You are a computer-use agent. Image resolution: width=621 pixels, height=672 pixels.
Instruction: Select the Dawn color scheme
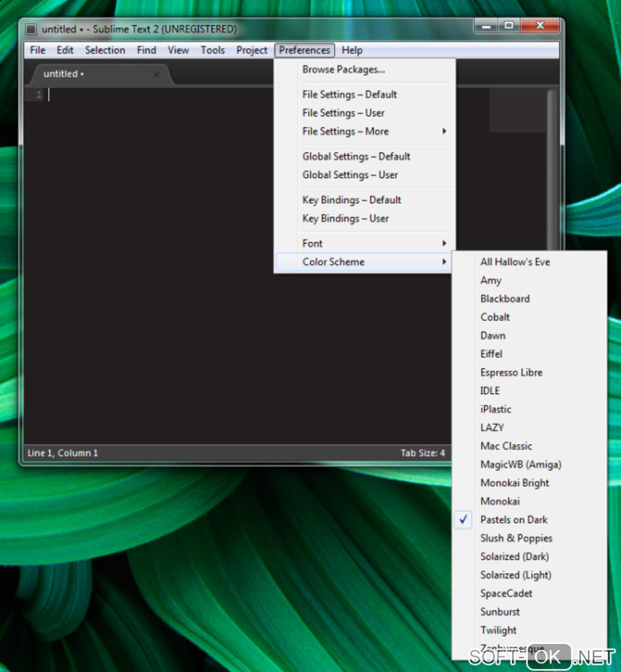tap(529, 335)
